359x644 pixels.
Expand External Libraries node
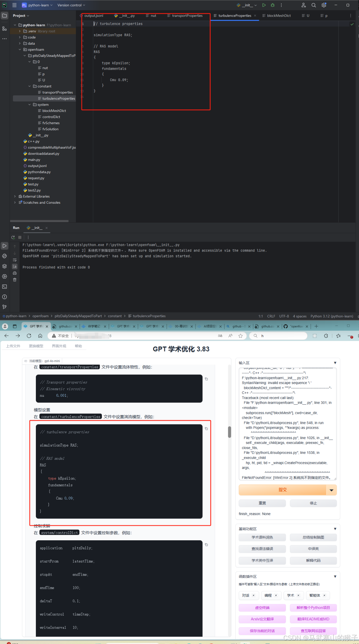tap(15, 196)
